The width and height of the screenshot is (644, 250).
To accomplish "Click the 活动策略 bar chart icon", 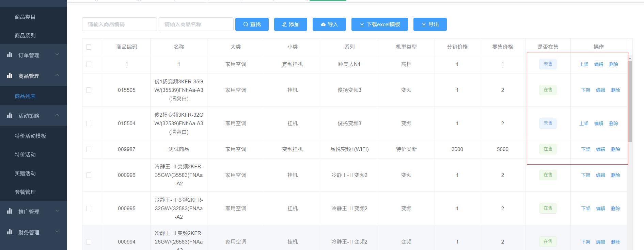I will pyautogui.click(x=10, y=115).
